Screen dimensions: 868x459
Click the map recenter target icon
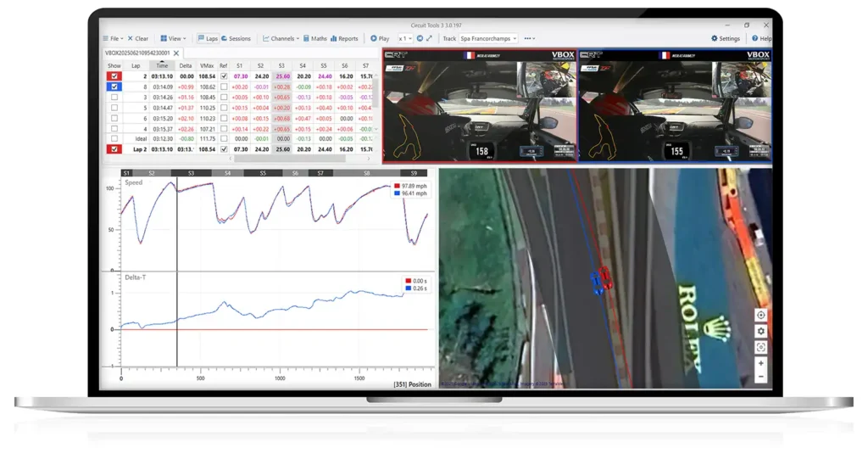click(760, 315)
